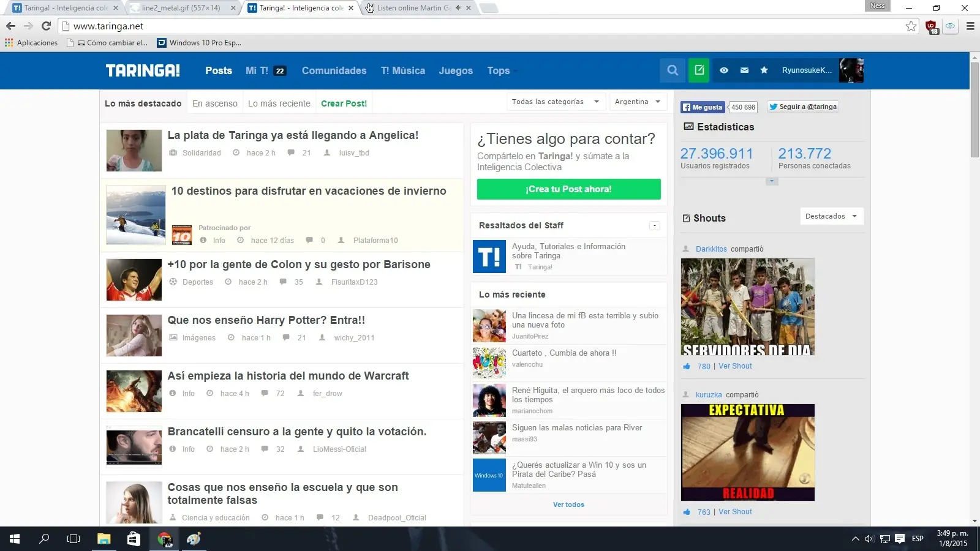Click Ver todos link
The image size is (980, 551).
point(568,504)
